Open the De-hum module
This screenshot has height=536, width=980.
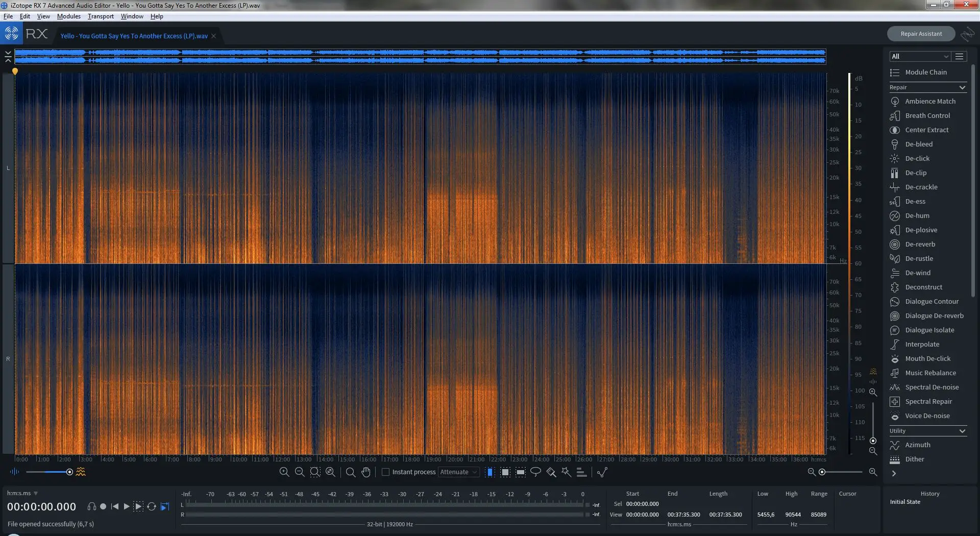tap(910, 215)
